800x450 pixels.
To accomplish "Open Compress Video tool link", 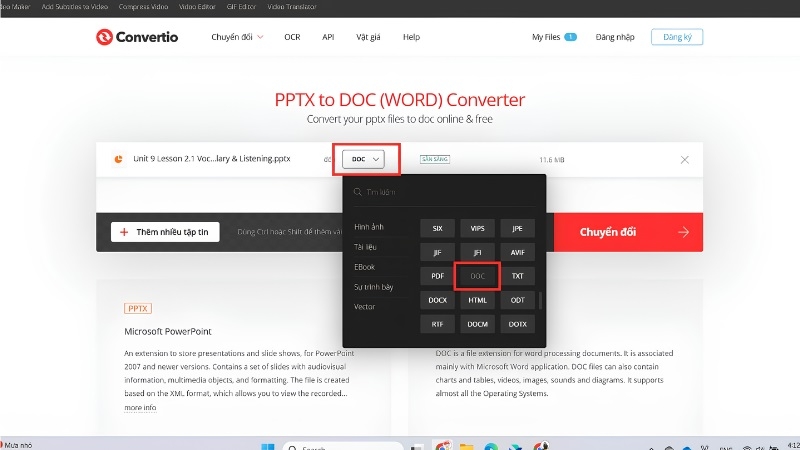I will click(x=143, y=7).
